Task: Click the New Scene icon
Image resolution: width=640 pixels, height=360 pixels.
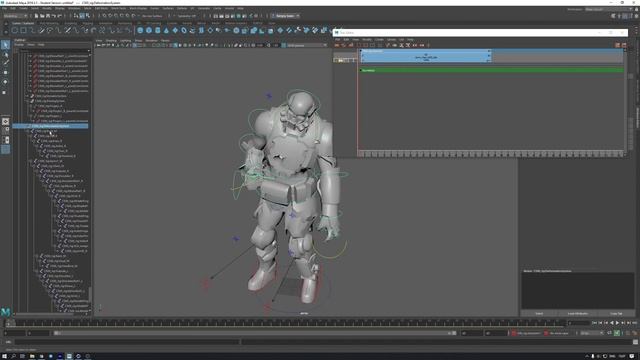Action: pyautogui.click(x=36, y=16)
